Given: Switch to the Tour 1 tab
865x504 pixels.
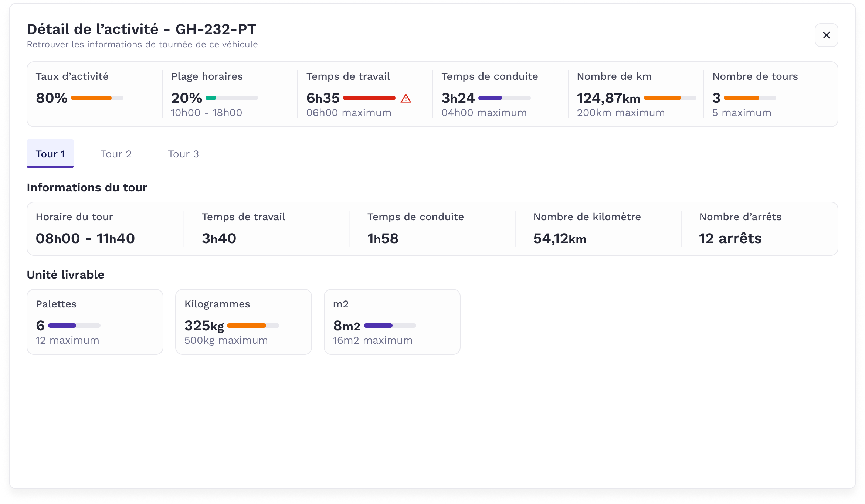Looking at the screenshot, I should click(50, 154).
